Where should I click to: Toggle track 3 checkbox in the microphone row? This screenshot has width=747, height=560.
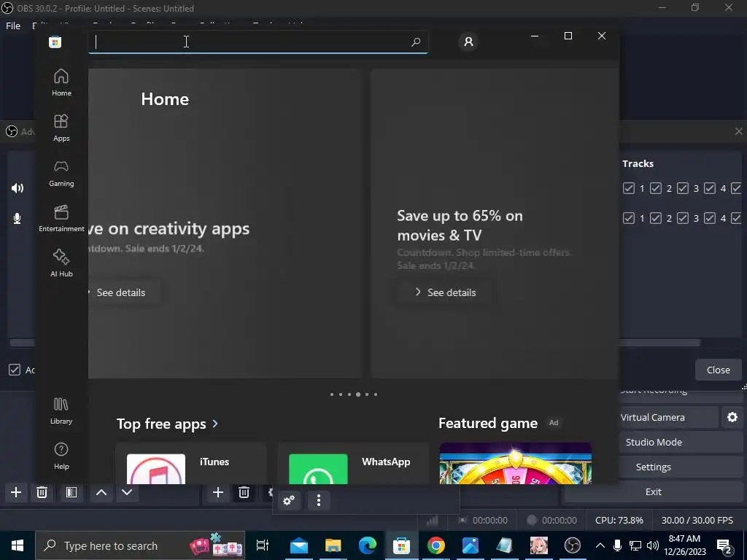pos(683,218)
